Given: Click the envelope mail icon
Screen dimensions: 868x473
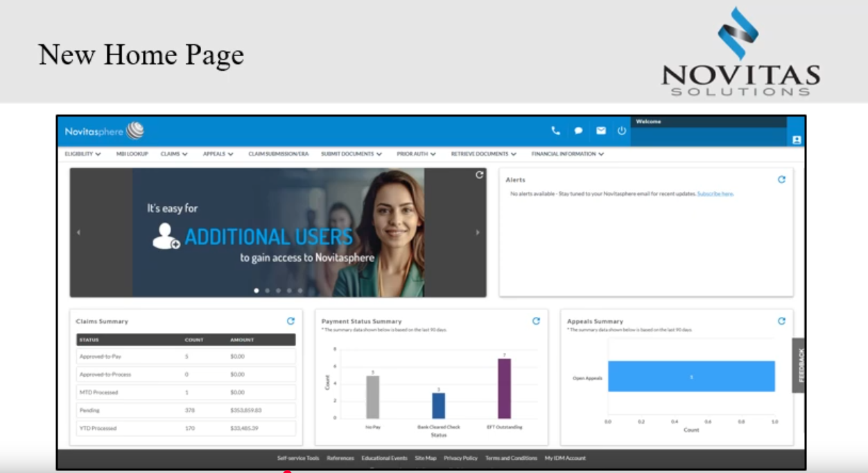Looking at the screenshot, I should 601,130.
